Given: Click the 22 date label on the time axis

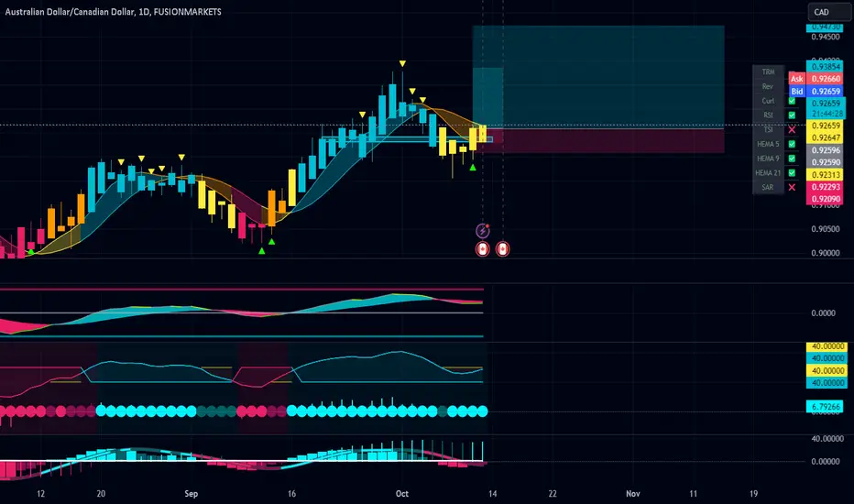Looking at the screenshot, I should click(553, 494).
